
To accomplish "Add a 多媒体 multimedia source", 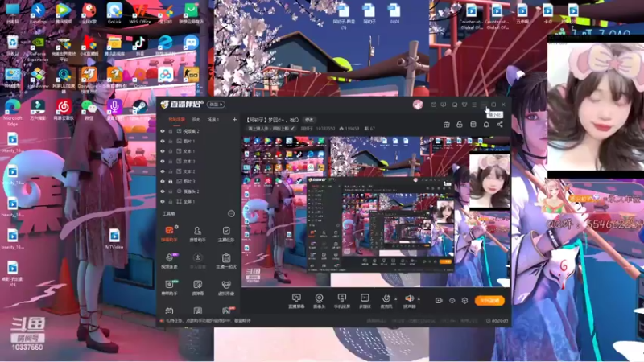I will point(365,301).
